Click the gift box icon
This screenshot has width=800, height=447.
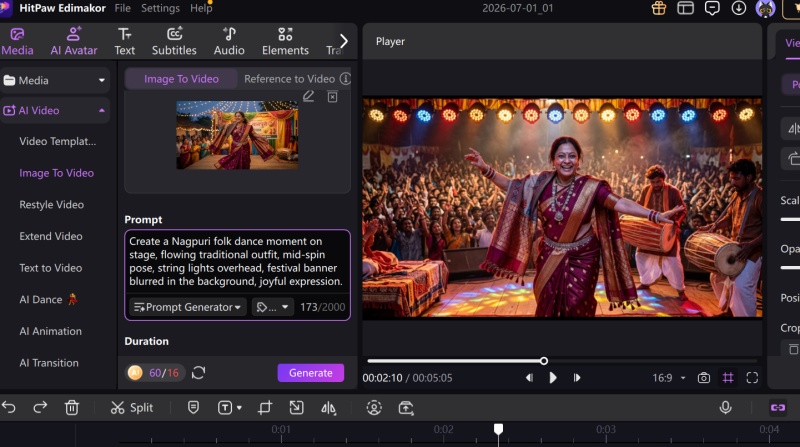[x=659, y=8]
